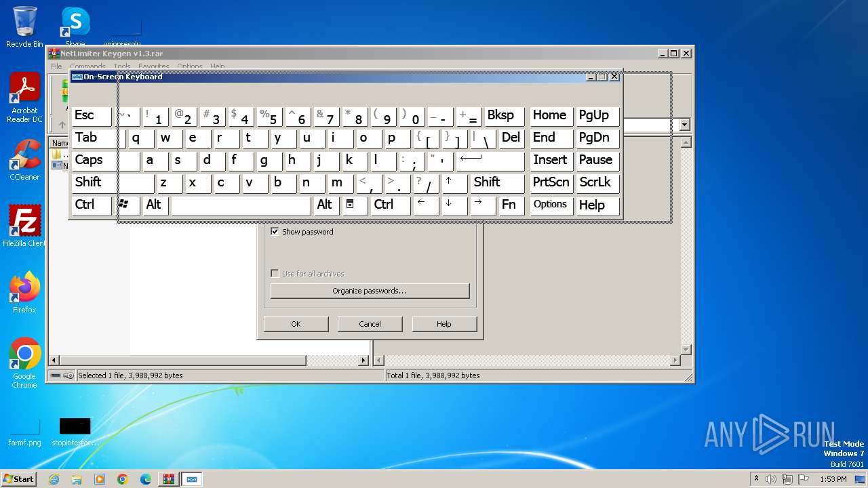
Task: Open WinRAR address bar dropdown arrow
Action: pos(684,125)
